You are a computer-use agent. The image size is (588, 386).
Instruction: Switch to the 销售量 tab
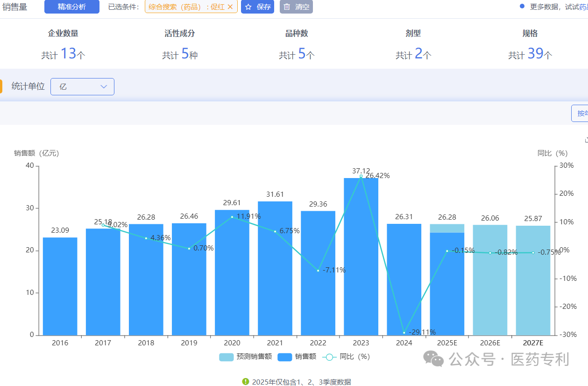[15, 7]
